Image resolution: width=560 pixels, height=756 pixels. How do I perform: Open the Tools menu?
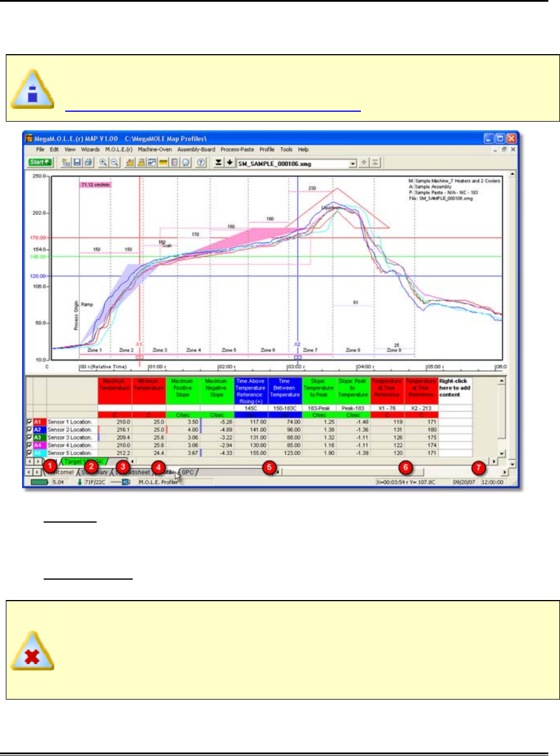pyautogui.click(x=286, y=150)
